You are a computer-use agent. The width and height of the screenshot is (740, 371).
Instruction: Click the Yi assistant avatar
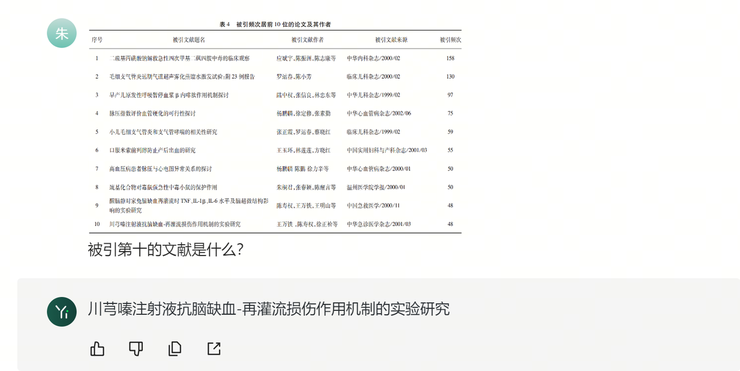[62, 312]
